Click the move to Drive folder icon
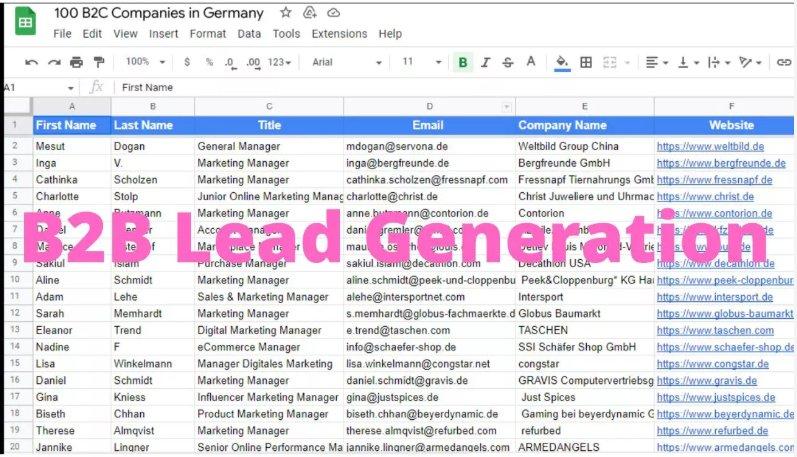The image size is (797, 457). tap(310, 12)
